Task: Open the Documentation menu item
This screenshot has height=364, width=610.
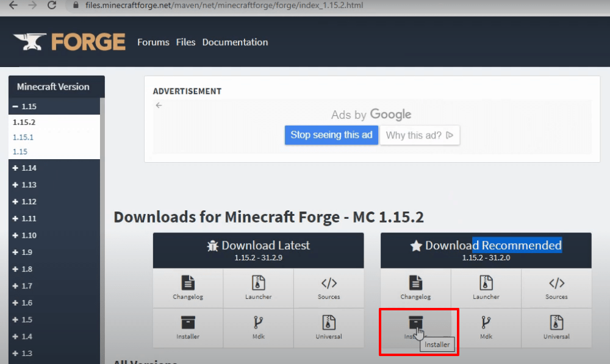Action: [235, 42]
